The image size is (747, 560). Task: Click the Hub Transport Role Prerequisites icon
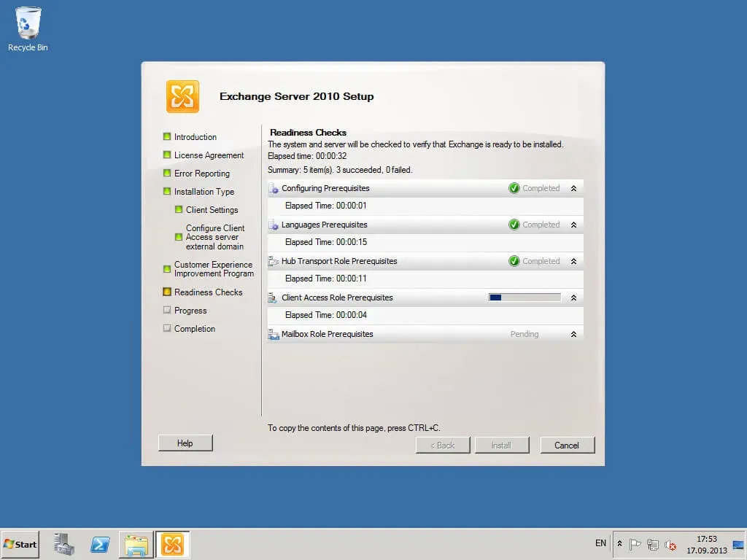point(274,262)
